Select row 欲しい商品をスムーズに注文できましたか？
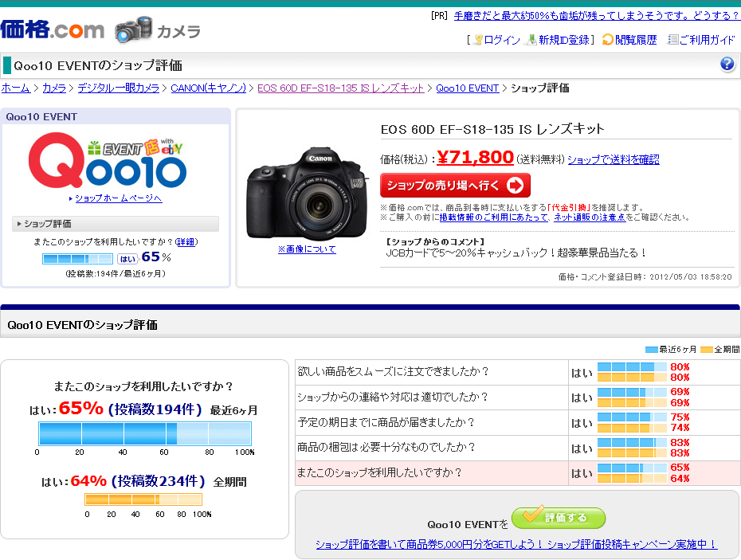 (432, 372)
